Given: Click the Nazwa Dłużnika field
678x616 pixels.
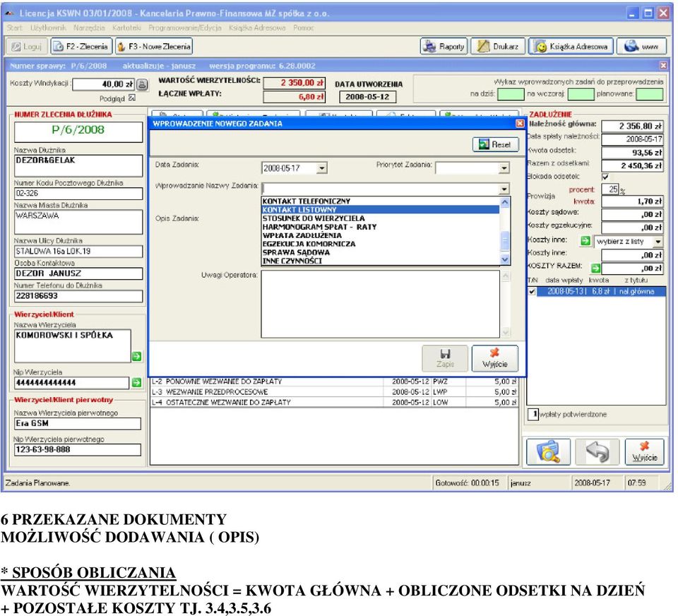Looking at the screenshot, I should click(x=78, y=166).
